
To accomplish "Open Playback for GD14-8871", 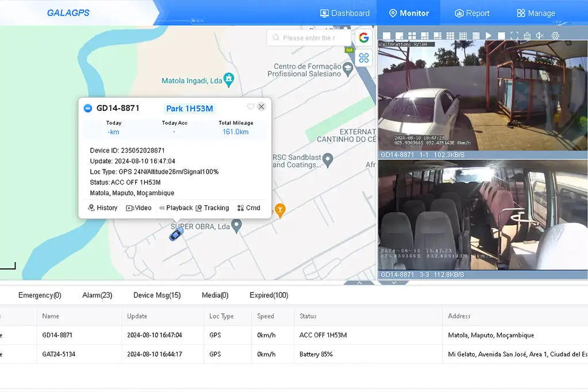I will pyautogui.click(x=175, y=208).
